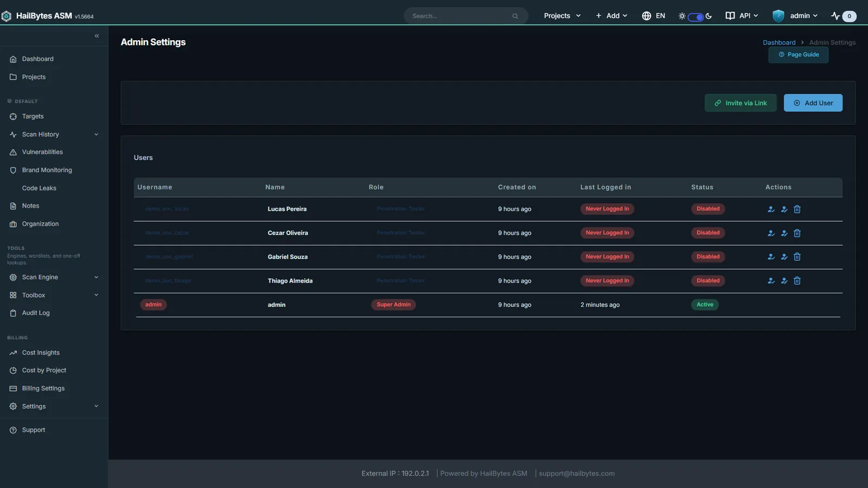Expand Settings submenu in sidebar
The height and width of the screenshot is (488, 868).
pos(54,406)
